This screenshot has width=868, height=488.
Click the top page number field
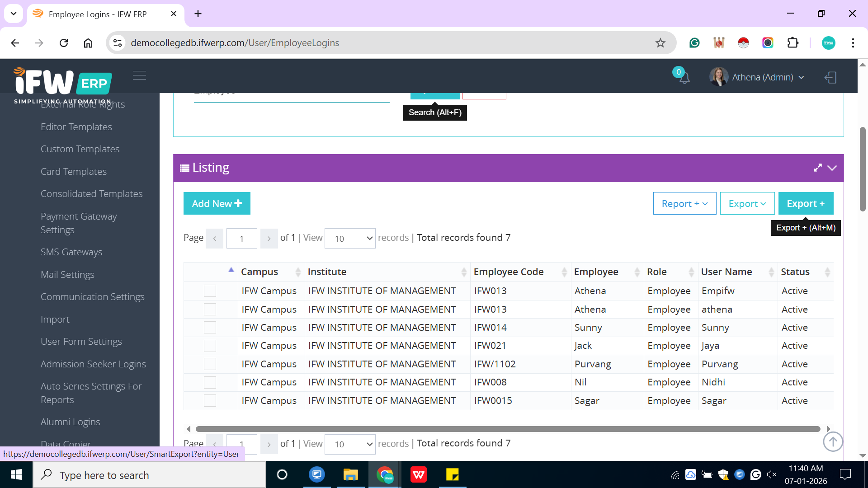[x=242, y=238]
